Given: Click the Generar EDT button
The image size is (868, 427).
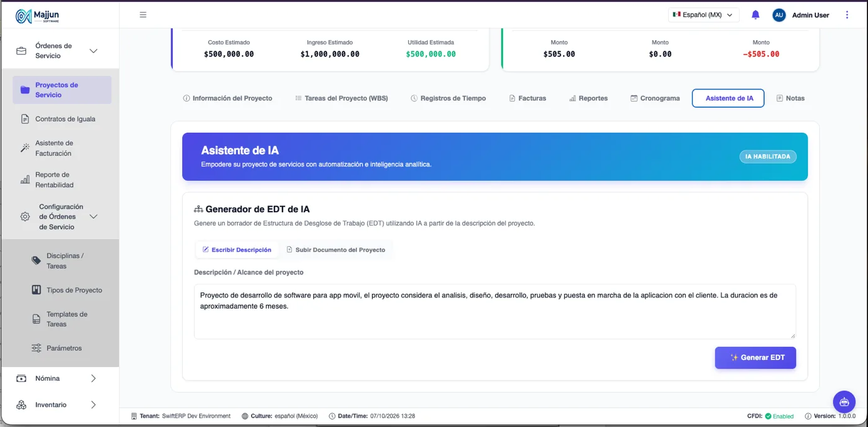Looking at the screenshot, I should (x=755, y=358).
